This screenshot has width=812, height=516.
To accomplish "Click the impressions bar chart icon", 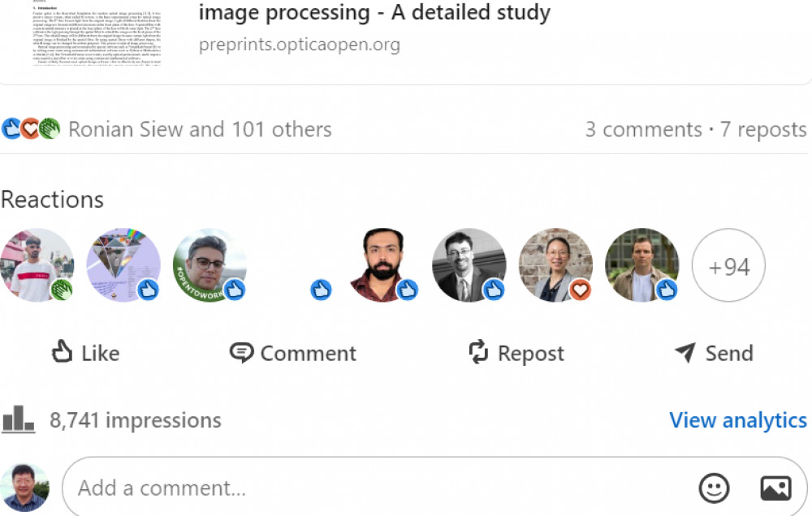I will pyautogui.click(x=18, y=419).
